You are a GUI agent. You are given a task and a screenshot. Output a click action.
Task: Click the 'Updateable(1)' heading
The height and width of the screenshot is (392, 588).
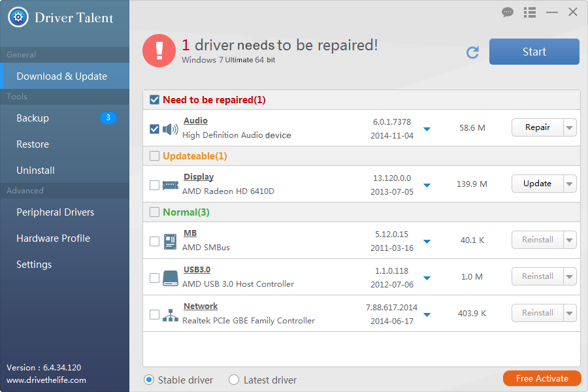point(195,156)
